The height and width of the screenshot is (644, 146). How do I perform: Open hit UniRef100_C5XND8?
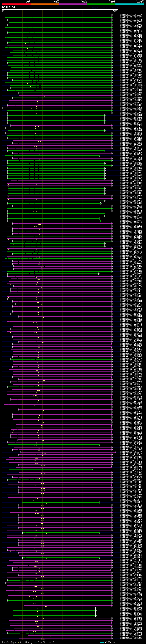(131, 70)
